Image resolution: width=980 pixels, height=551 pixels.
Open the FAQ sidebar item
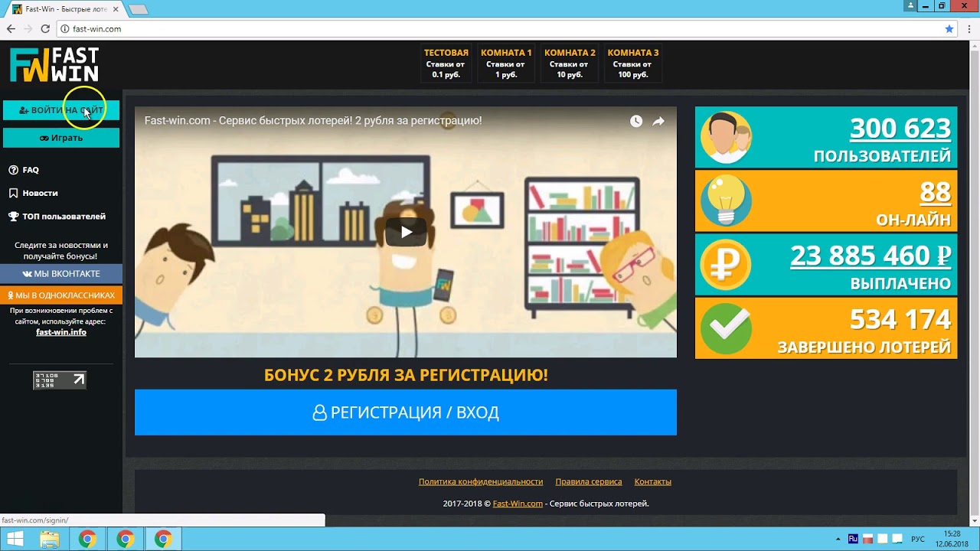pos(24,170)
